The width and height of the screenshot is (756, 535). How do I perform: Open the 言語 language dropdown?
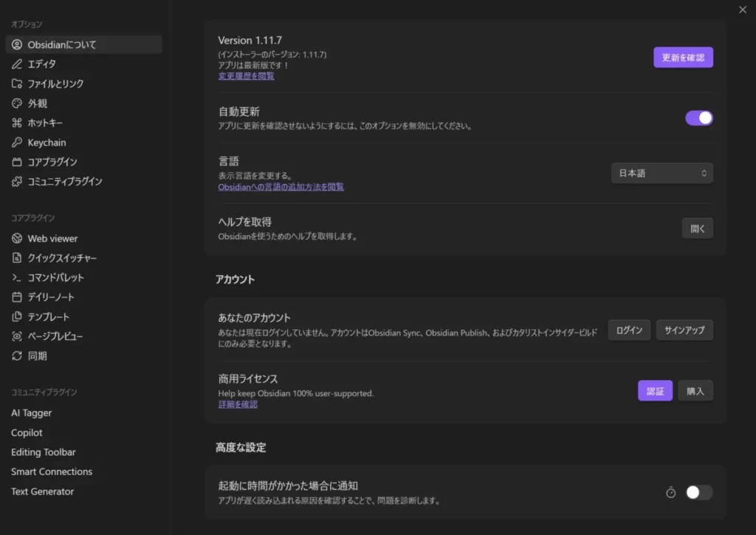[661, 172]
